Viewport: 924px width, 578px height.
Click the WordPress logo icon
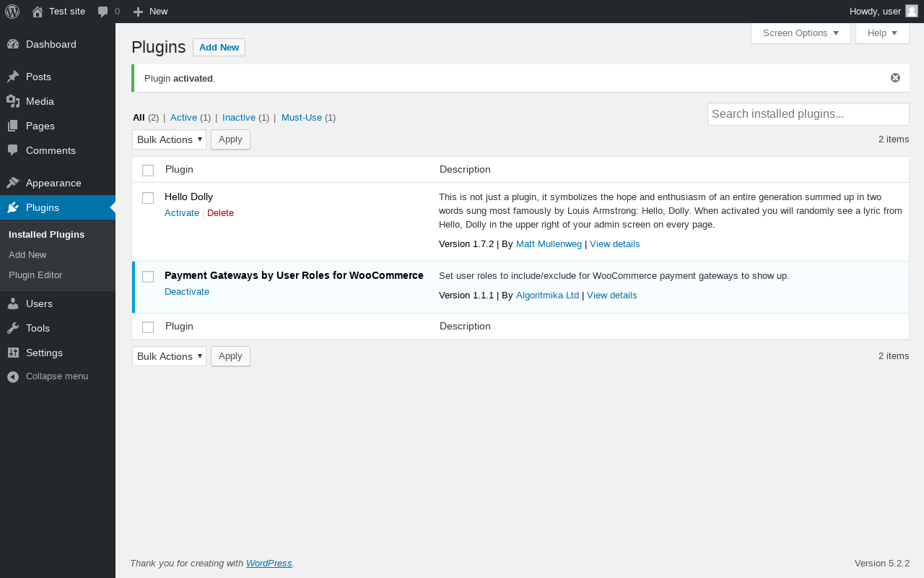point(12,12)
